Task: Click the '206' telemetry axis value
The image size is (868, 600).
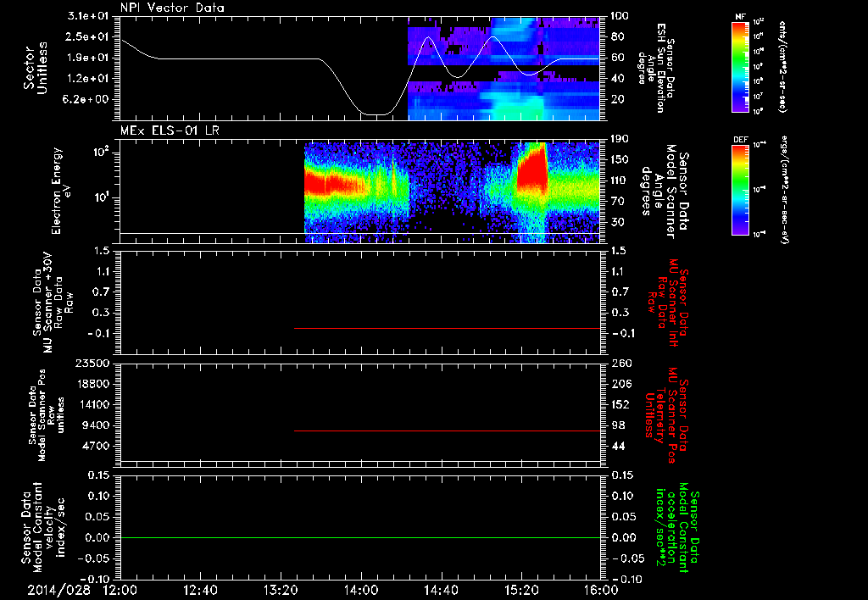Action: pyautogui.click(x=620, y=384)
